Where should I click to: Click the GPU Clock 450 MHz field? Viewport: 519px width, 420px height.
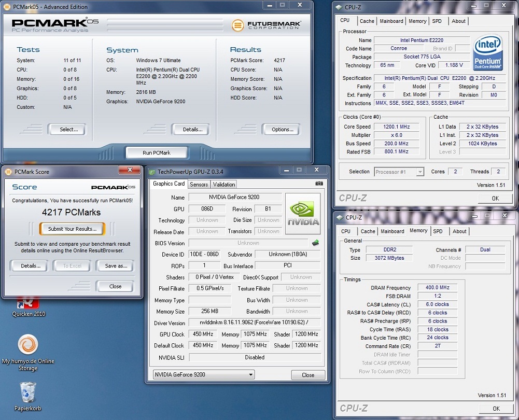tap(203, 334)
